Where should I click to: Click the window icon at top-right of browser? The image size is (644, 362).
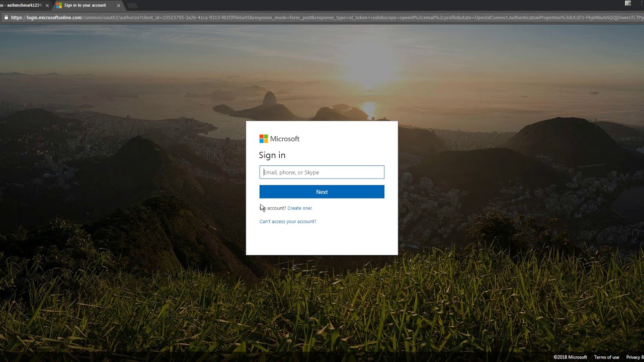628,4
